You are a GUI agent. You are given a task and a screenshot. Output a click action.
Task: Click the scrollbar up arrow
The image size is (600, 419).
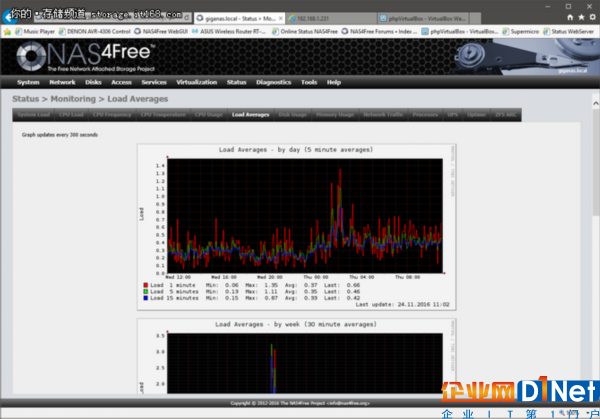coord(596,103)
